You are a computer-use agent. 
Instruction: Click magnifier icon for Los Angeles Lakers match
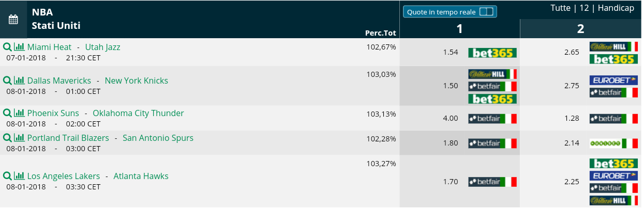coord(7,176)
